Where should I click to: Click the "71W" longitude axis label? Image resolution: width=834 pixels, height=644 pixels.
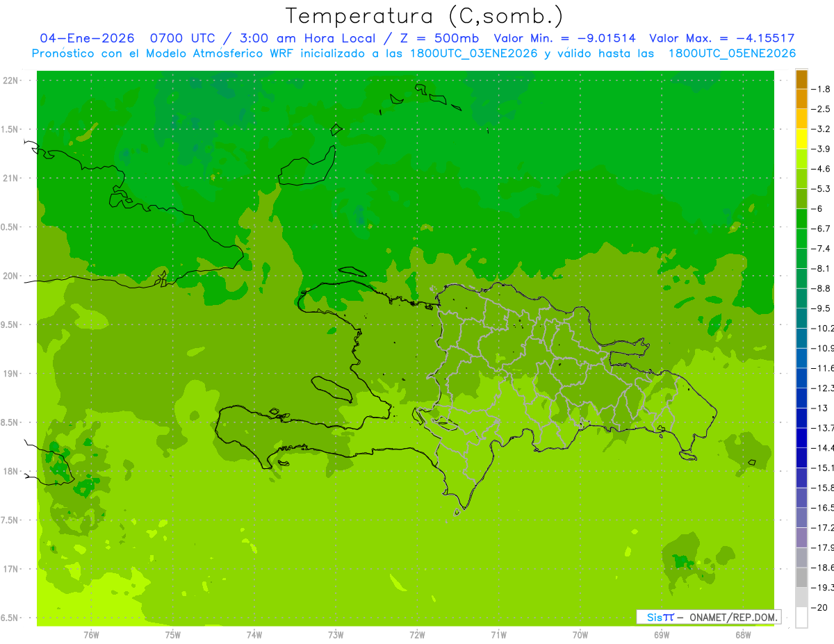point(498,635)
